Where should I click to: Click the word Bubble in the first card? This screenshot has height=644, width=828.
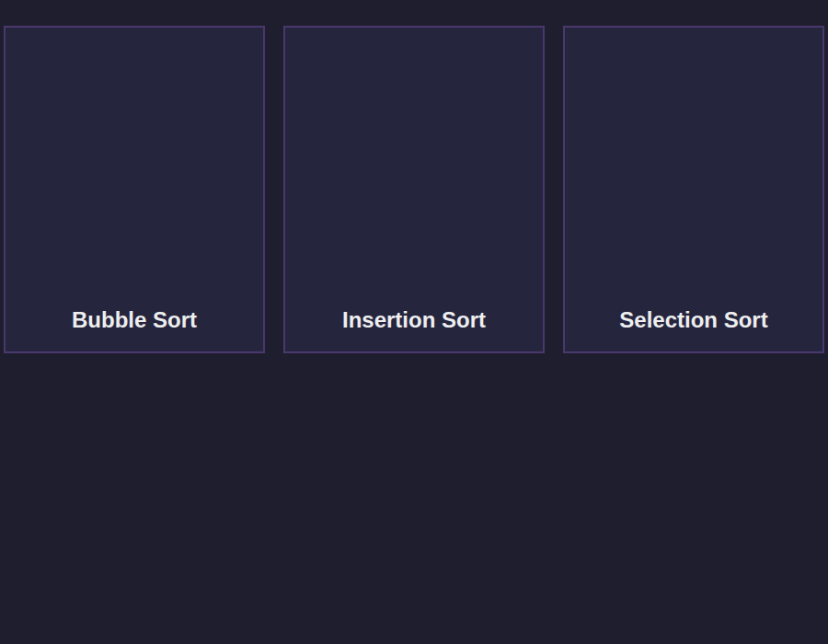(109, 320)
